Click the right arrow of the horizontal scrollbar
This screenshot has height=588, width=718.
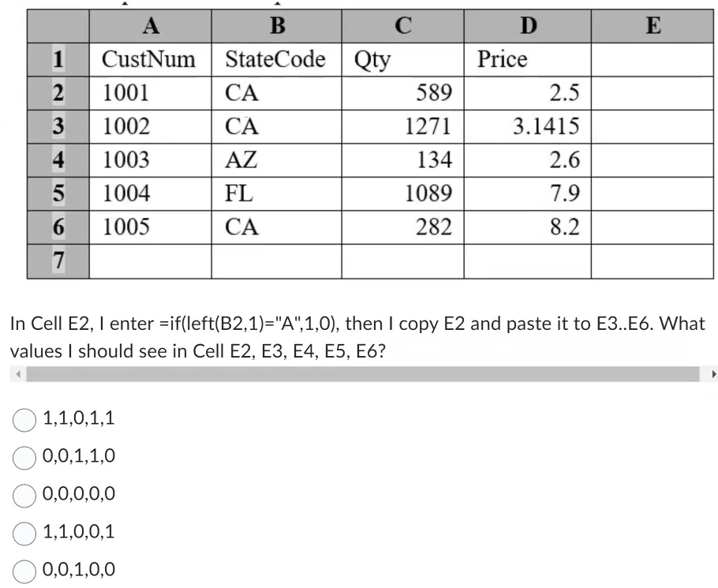pos(712,374)
